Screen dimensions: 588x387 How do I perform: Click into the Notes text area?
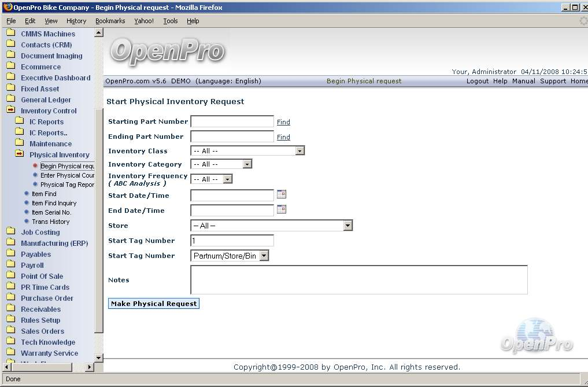pyautogui.click(x=358, y=280)
